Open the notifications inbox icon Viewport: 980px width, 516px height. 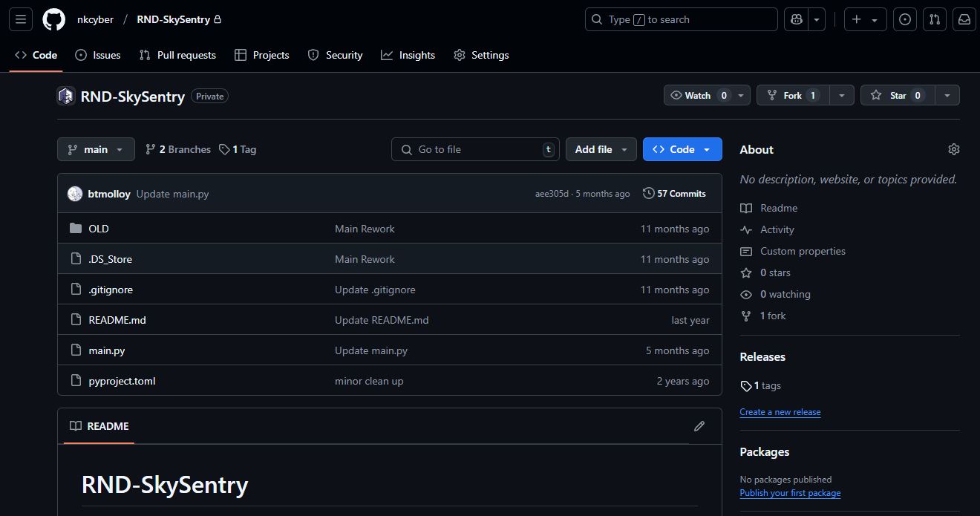click(964, 19)
